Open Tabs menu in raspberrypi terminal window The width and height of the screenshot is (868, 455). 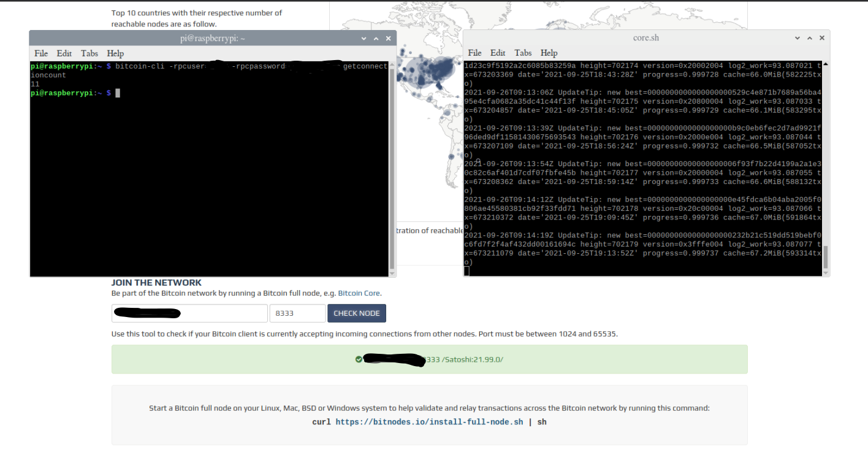(89, 53)
